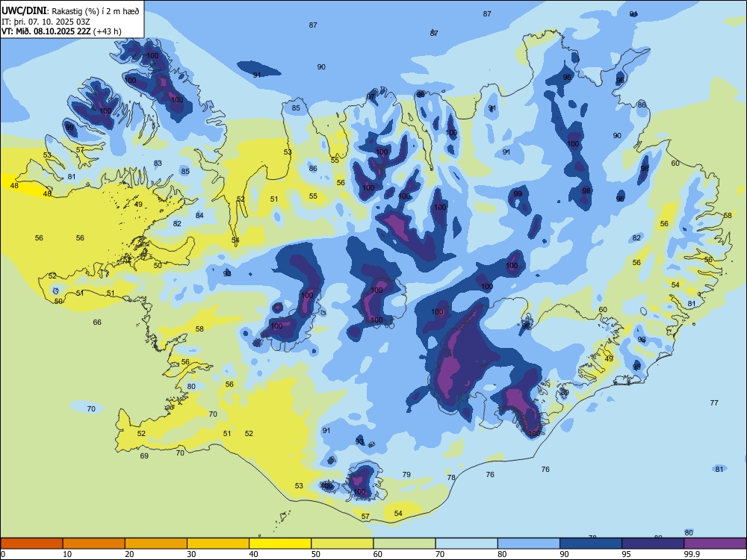
Task: Click the 30–40 legend color swatch
Action: 218,544
